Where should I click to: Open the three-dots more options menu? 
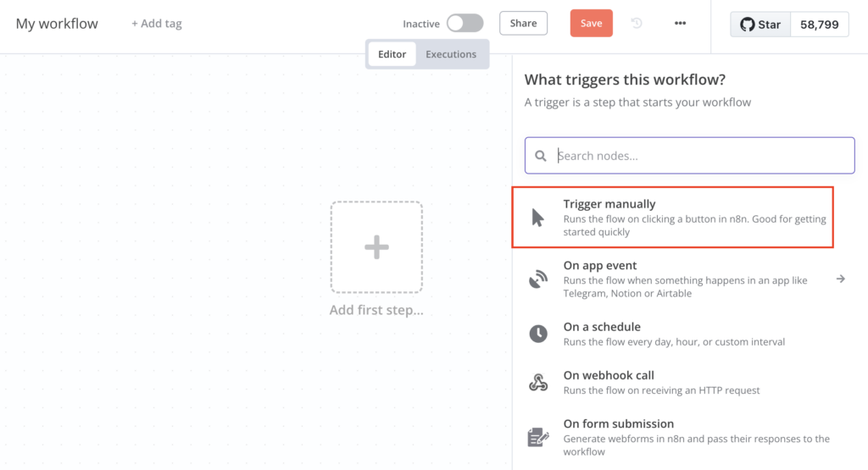coord(680,24)
